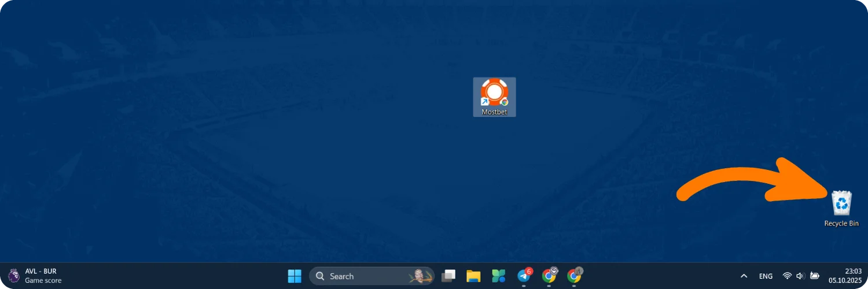
Task: Open the green-blue app icon beside File Explorer
Action: point(499,276)
